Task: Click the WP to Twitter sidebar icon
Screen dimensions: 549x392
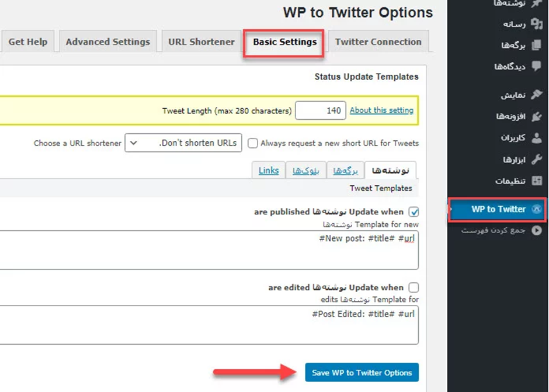Action: (x=536, y=209)
